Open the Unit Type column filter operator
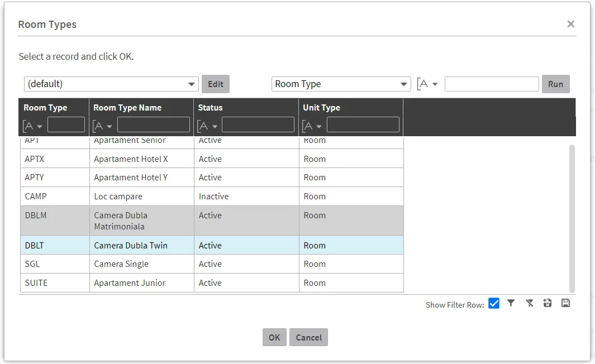The width and height of the screenshot is (595, 364). pos(312,126)
